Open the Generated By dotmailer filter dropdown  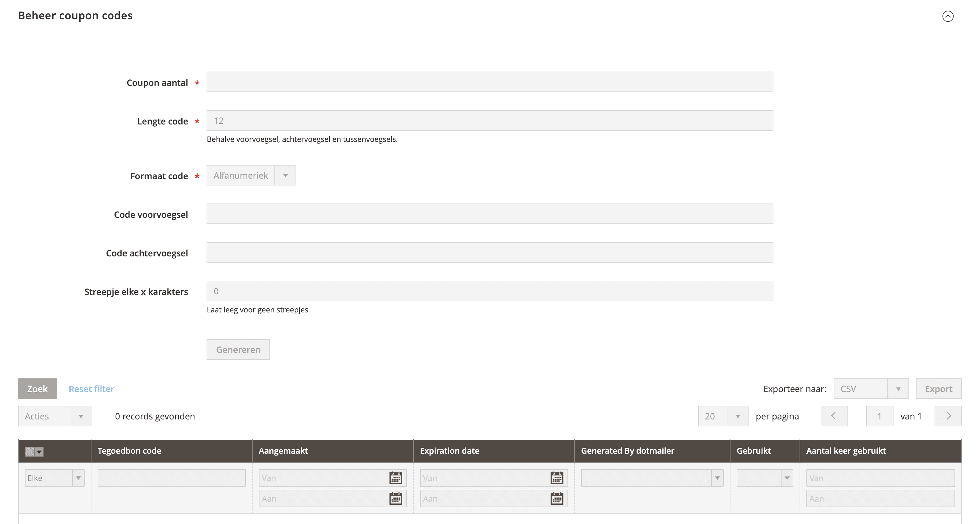click(x=652, y=478)
